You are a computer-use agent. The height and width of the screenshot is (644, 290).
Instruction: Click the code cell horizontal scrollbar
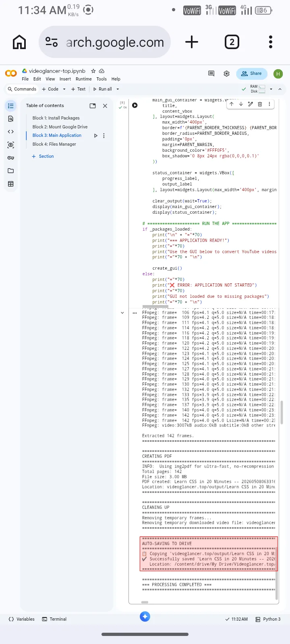click(155, 306)
